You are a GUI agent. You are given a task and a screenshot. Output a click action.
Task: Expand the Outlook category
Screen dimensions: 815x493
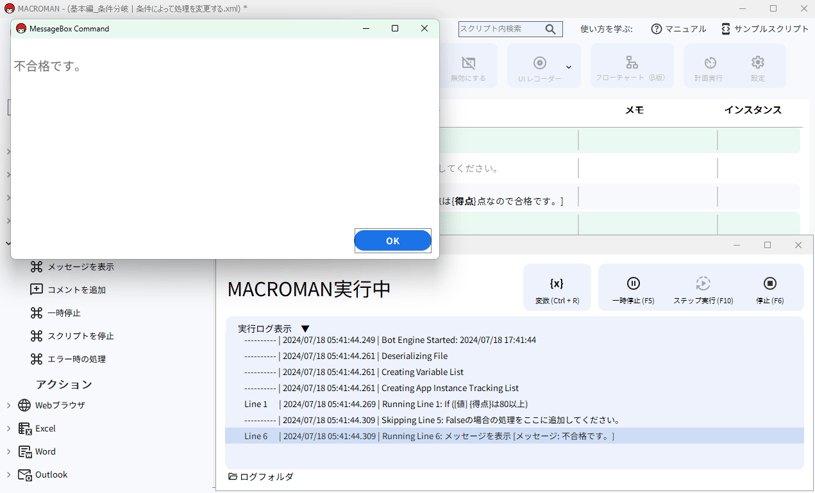pos(8,474)
